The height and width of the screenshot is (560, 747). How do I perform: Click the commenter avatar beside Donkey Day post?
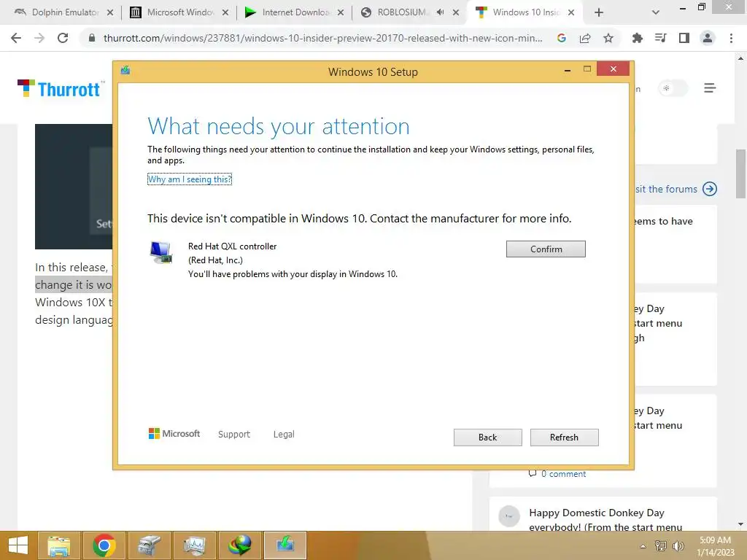(508, 516)
